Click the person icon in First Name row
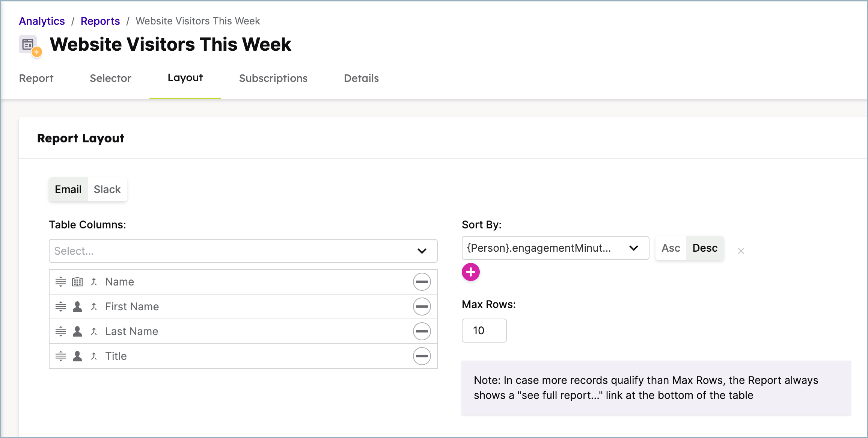Screen dimensions: 868x438 (x=77, y=307)
